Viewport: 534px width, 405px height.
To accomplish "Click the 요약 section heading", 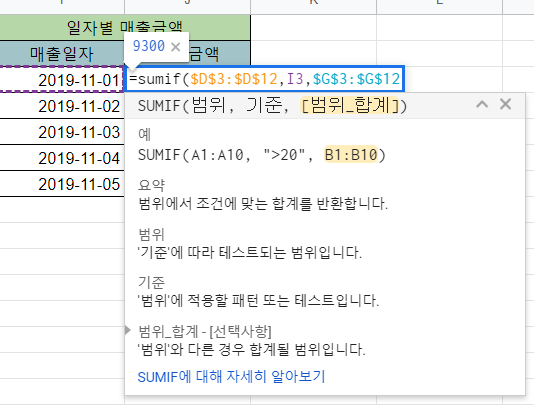I will (x=151, y=185).
